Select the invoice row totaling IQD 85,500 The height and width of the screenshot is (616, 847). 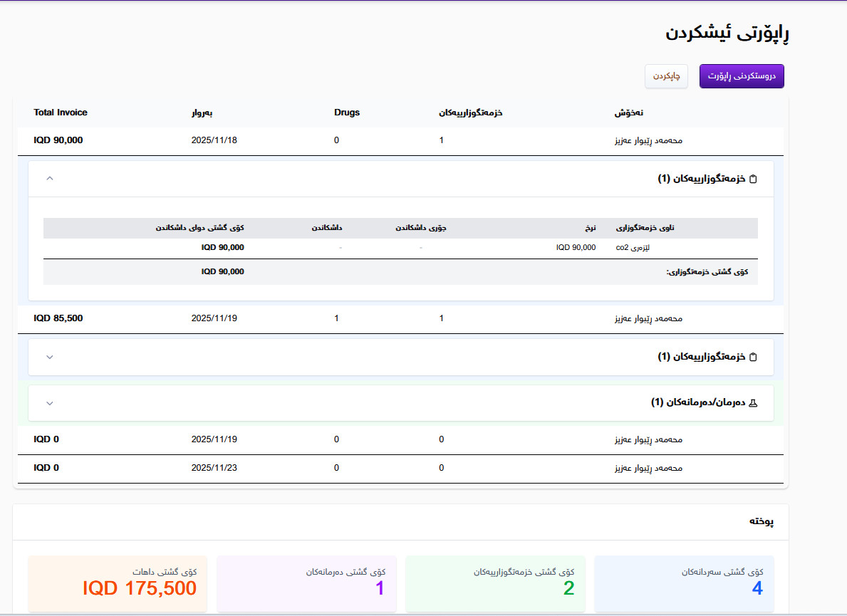tap(400, 319)
